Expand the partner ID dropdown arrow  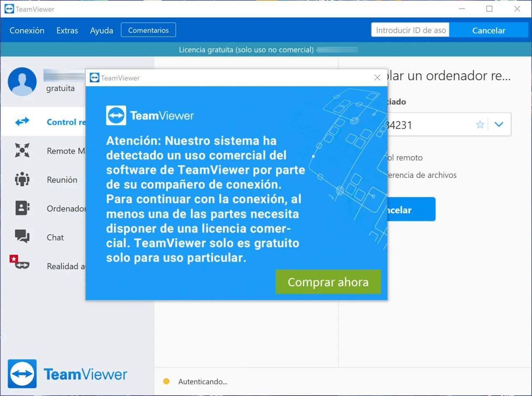(499, 124)
